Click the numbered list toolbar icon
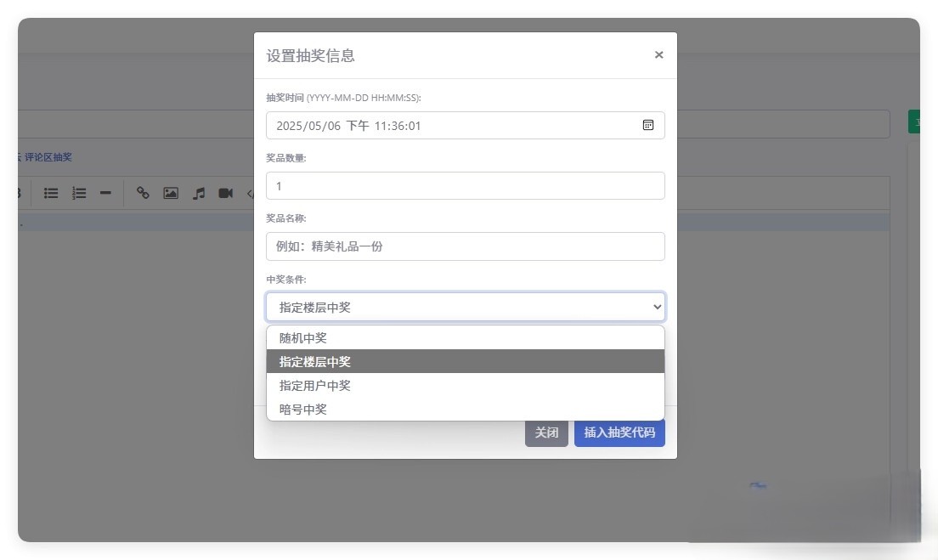The image size is (938, 560). click(x=79, y=193)
